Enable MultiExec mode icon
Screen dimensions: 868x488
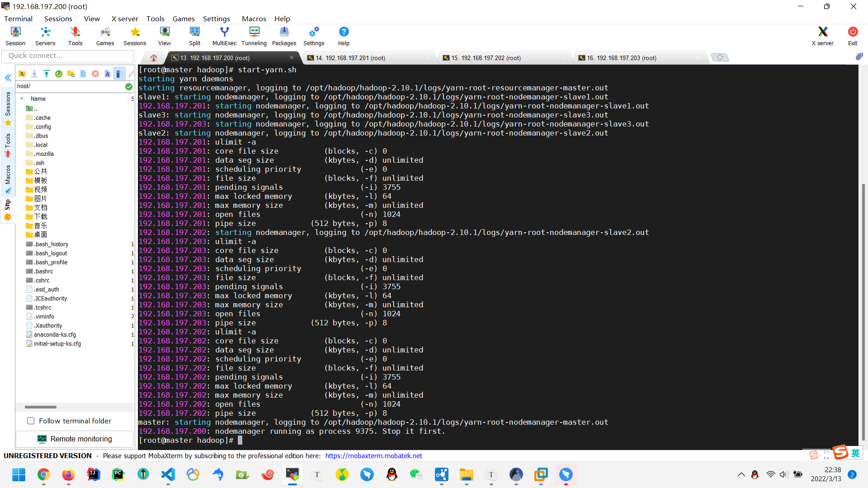tap(224, 36)
